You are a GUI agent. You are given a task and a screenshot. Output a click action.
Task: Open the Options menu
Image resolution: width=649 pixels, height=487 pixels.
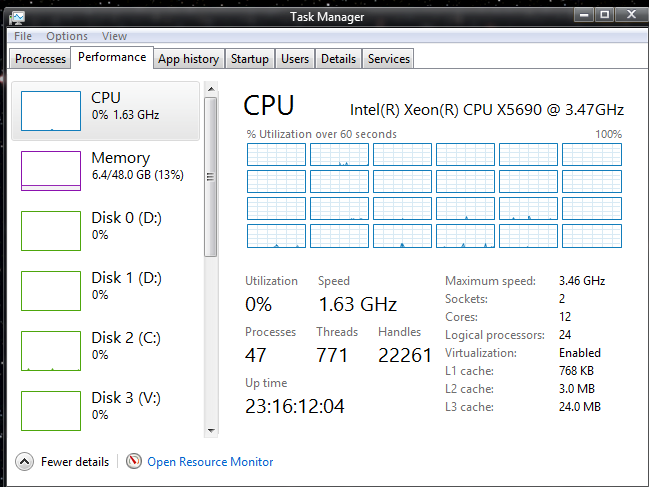click(67, 36)
